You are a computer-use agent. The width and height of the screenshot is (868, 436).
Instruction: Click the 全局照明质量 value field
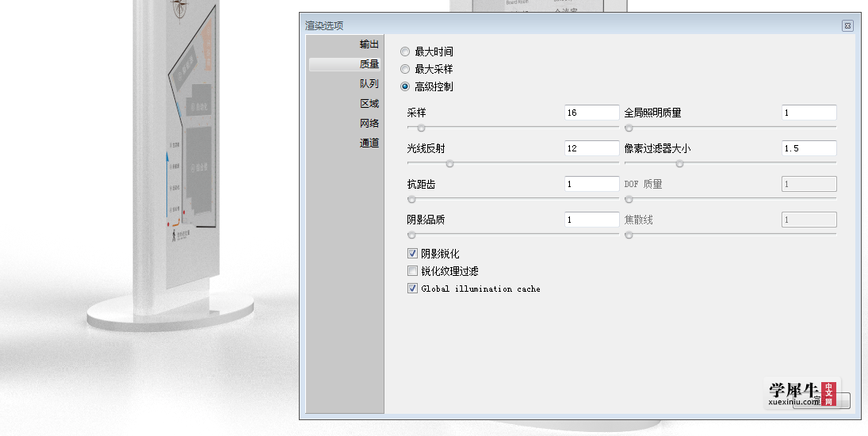coord(809,113)
